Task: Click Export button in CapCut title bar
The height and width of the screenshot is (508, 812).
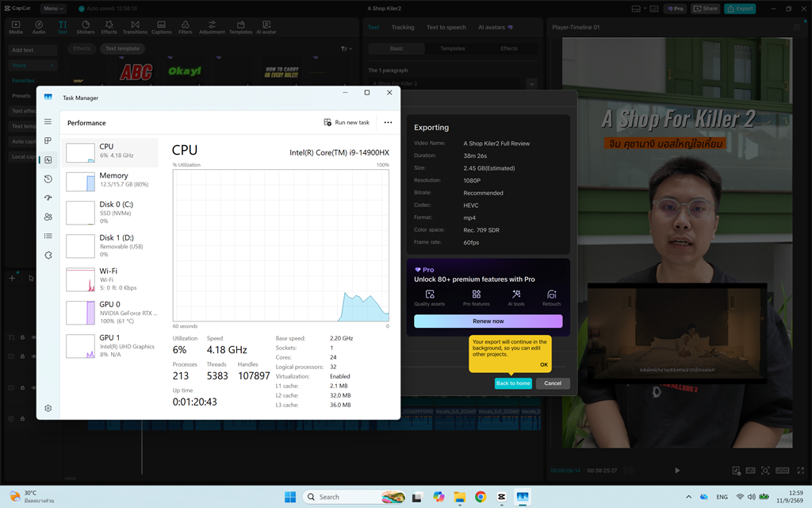Action: (x=740, y=8)
